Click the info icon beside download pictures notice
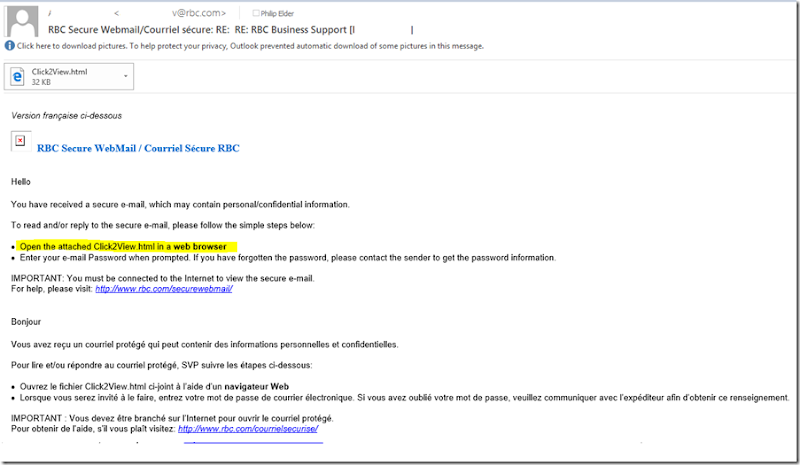The image size is (800, 465). click(x=10, y=45)
